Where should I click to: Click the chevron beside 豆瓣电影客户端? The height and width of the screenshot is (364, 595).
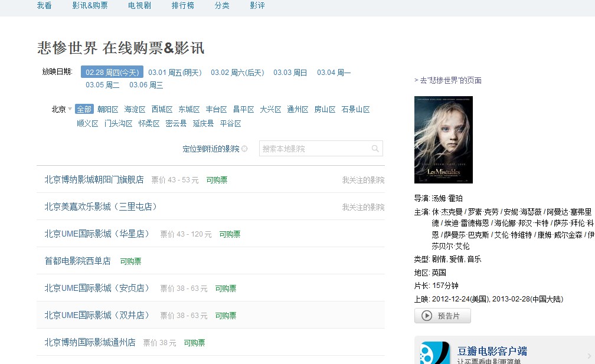589,356
